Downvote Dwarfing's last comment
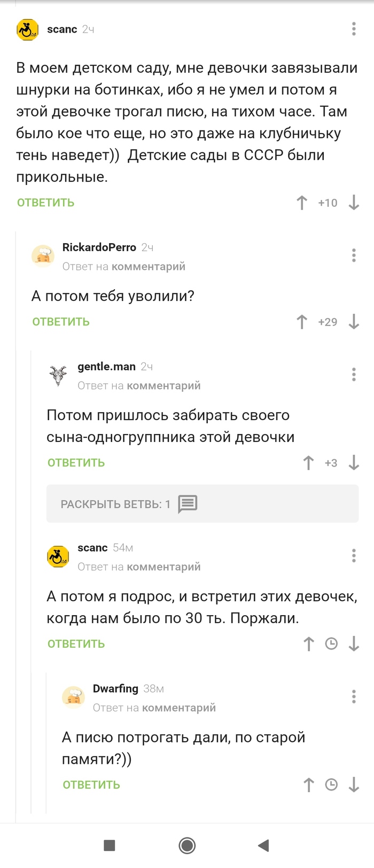The image size is (374, 868). (x=354, y=785)
